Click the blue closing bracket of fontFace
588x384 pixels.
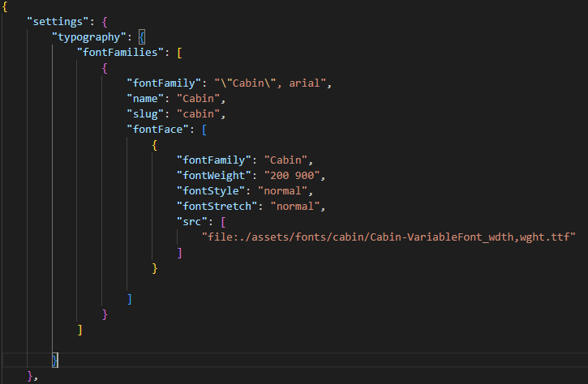click(x=130, y=299)
